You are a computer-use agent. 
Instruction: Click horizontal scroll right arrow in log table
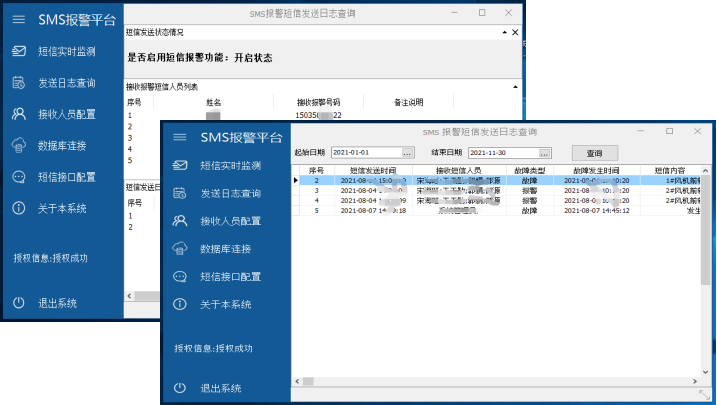click(x=695, y=381)
